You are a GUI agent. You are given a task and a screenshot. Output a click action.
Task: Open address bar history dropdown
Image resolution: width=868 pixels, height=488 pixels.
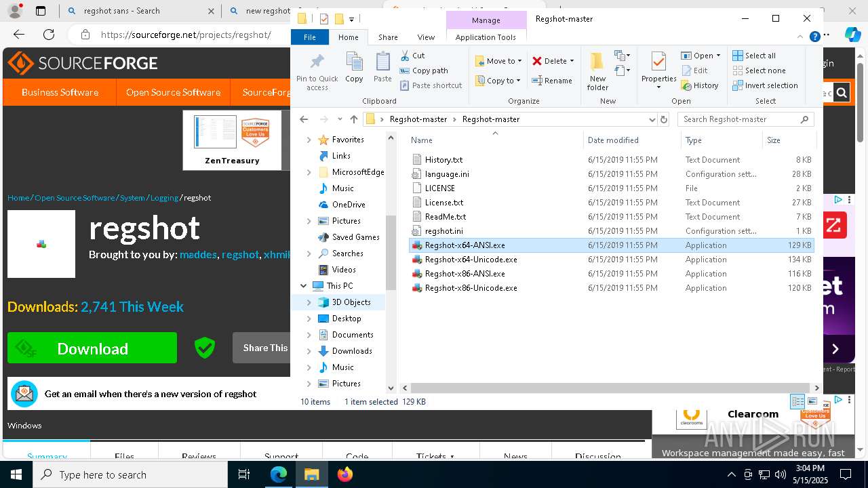click(x=652, y=119)
